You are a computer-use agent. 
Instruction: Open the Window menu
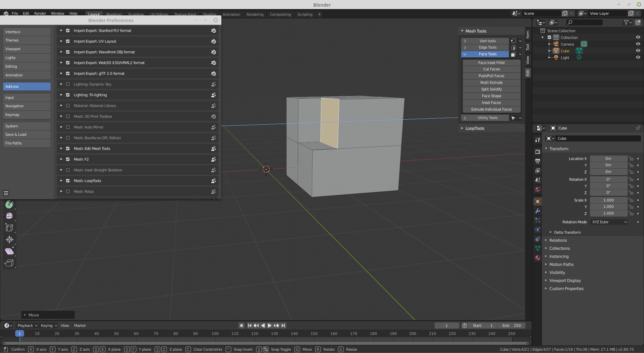click(57, 13)
